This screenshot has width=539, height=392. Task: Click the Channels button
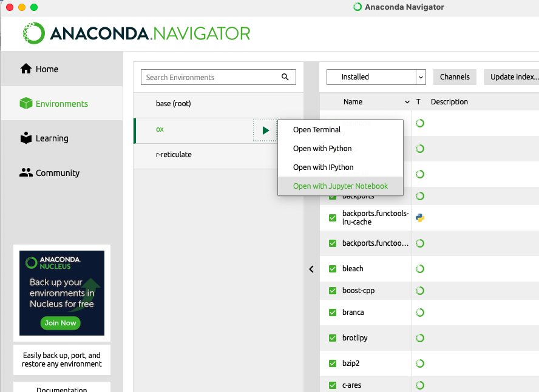[455, 77]
